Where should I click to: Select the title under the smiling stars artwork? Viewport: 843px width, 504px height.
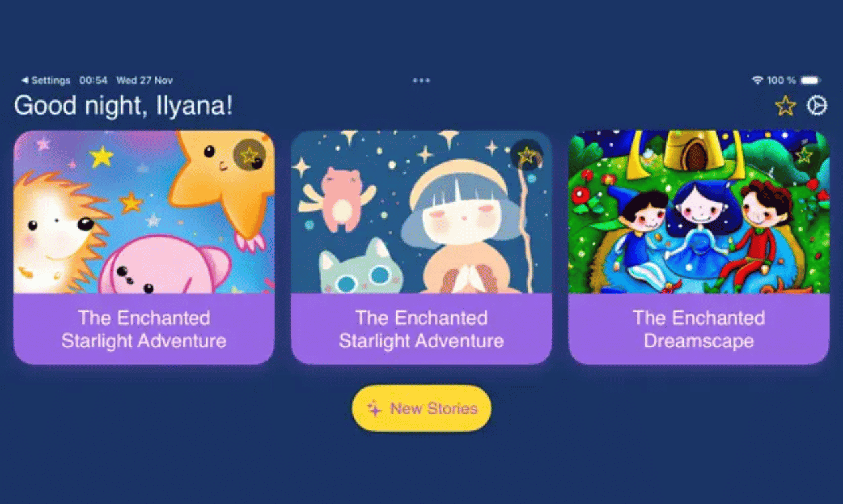[144, 330]
